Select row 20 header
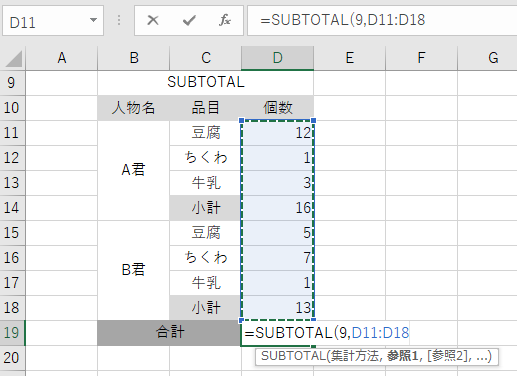 pos(12,358)
